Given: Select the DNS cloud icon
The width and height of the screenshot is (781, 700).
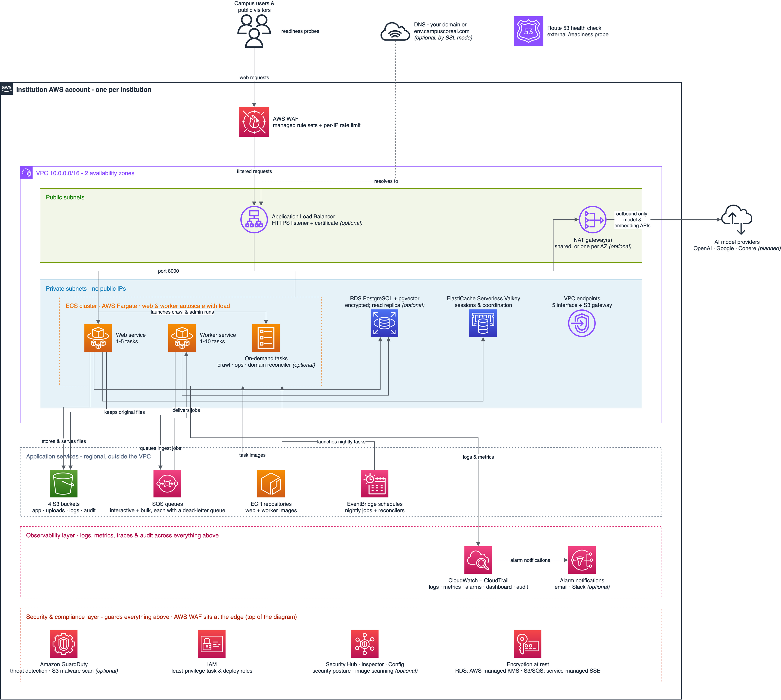Looking at the screenshot, I should [395, 31].
